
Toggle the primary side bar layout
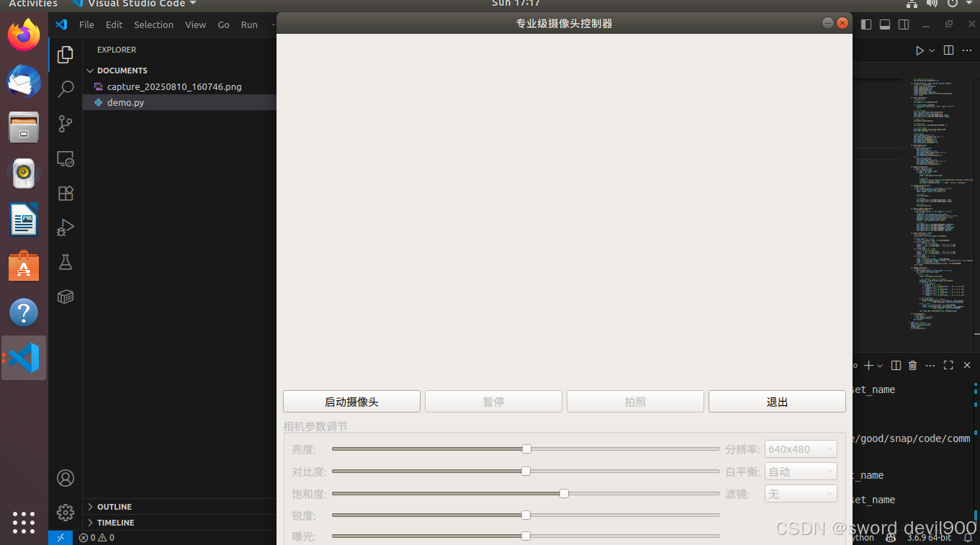coord(866,24)
